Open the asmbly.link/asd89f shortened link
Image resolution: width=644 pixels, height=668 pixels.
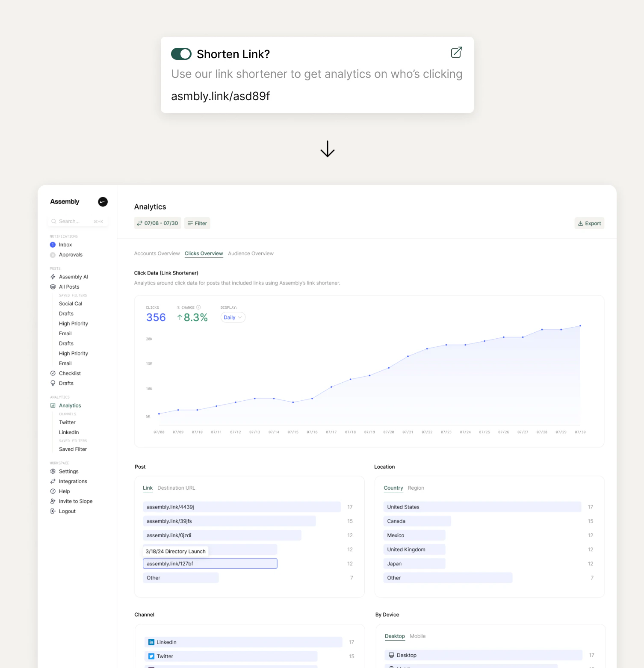click(220, 96)
